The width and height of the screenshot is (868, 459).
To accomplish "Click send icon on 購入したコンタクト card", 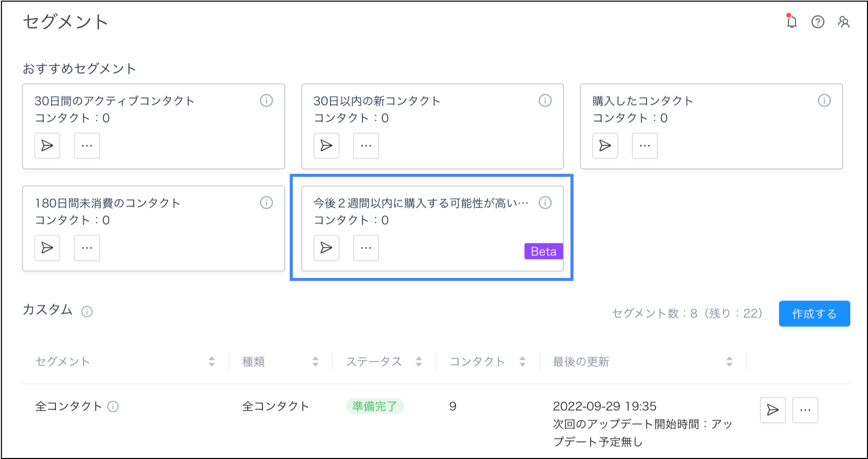I will point(605,146).
